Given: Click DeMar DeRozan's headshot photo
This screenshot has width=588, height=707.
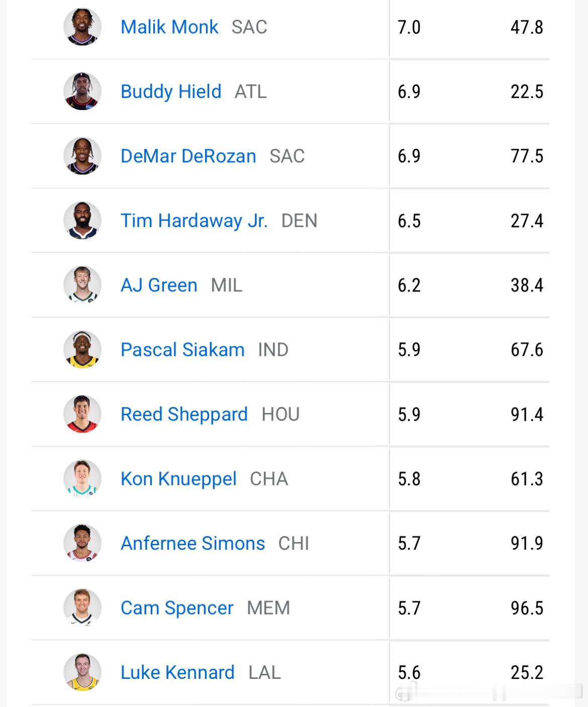Looking at the screenshot, I should [82, 156].
